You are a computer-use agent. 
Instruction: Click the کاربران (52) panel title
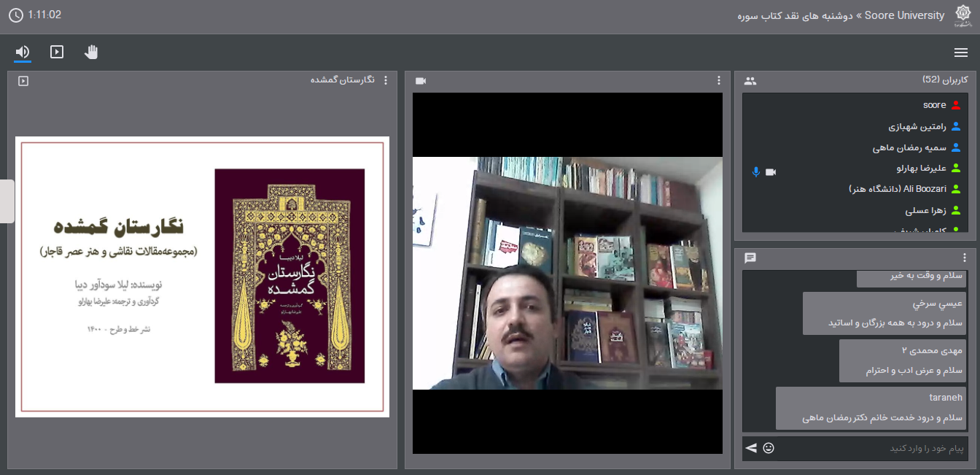[x=945, y=80]
